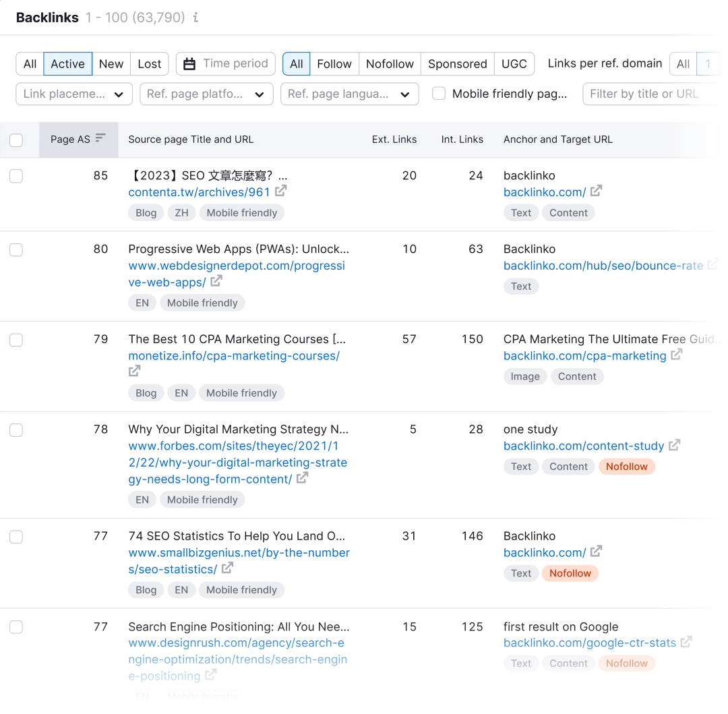Screen dimensions: 728x714
Task: Click the Time period button
Action: [x=226, y=64]
